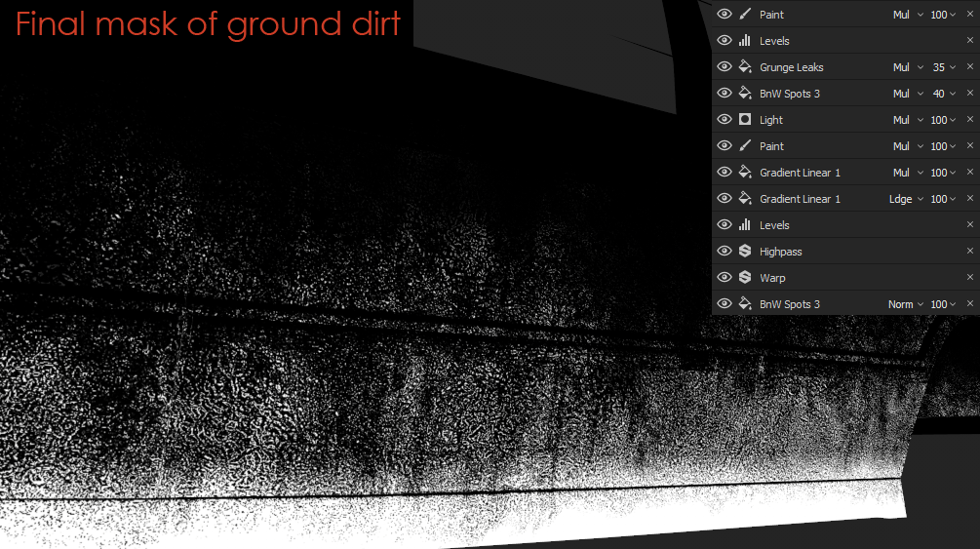Remove the Levels effect above Highpass
Image resolution: width=980 pixels, height=549 pixels.
(970, 224)
